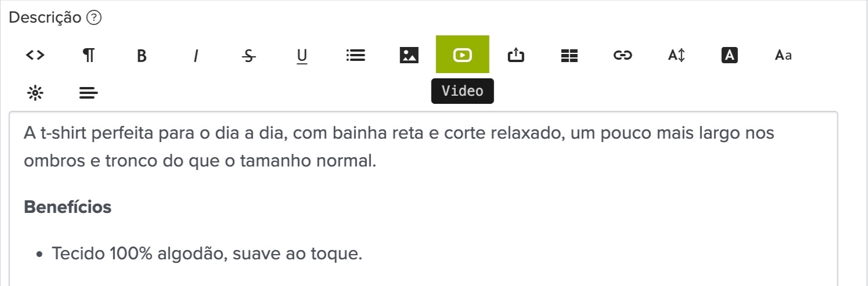Insert an image into description
Viewport: 868px width, 286px height.
click(x=409, y=55)
